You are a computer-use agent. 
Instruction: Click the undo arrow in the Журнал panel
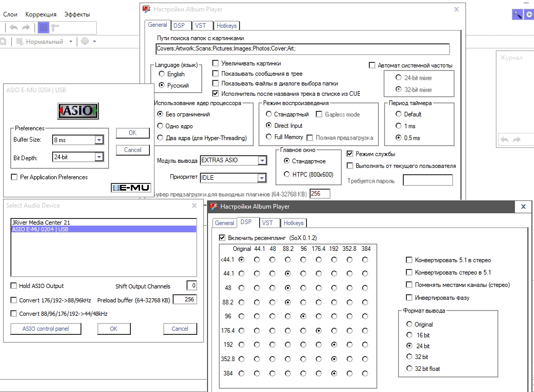[504, 140]
